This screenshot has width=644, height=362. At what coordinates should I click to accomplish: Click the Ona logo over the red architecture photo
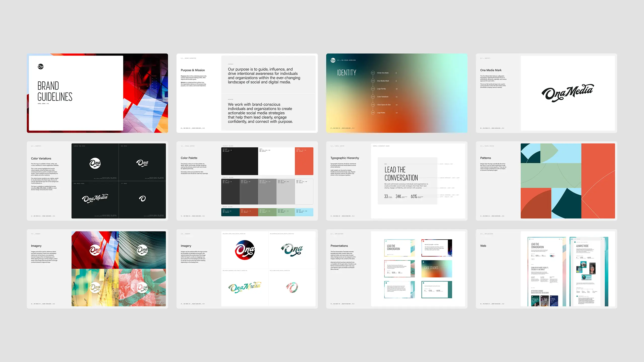[x=95, y=250]
